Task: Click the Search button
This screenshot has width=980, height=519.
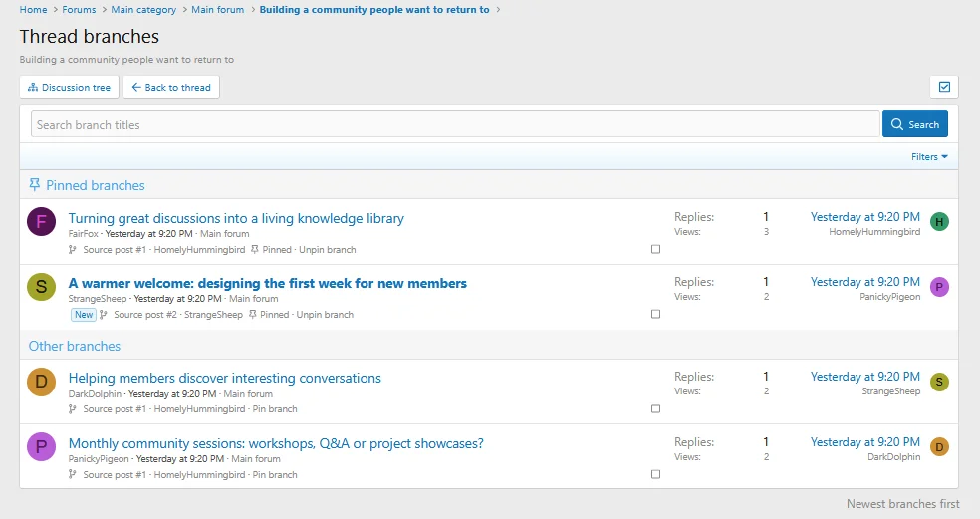Action: click(x=915, y=124)
